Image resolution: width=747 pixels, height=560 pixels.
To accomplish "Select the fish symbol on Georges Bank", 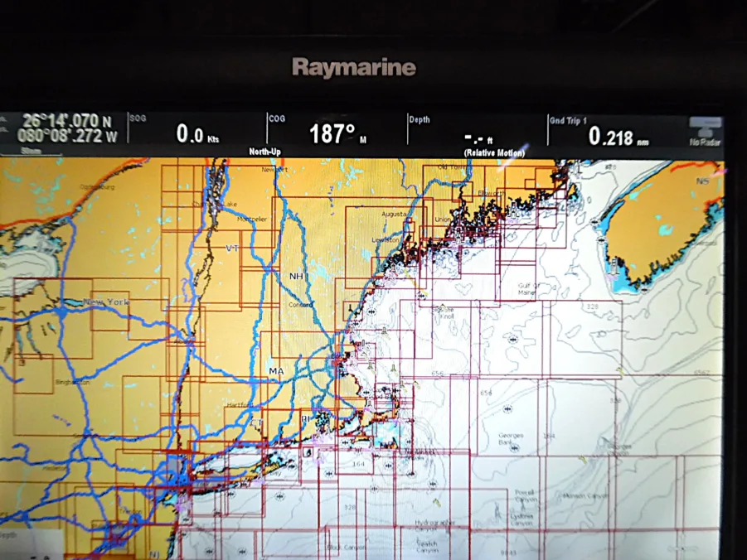I will [x=515, y=448].
